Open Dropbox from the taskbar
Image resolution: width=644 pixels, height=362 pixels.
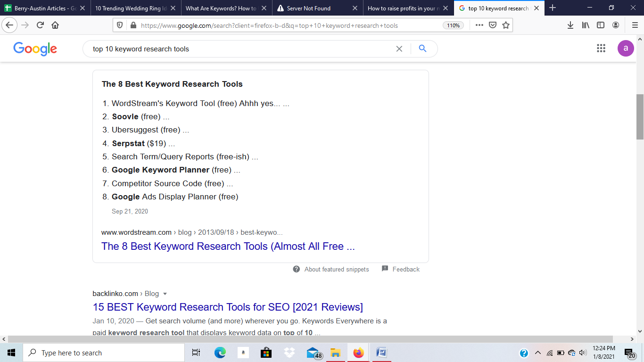point(289,353)
